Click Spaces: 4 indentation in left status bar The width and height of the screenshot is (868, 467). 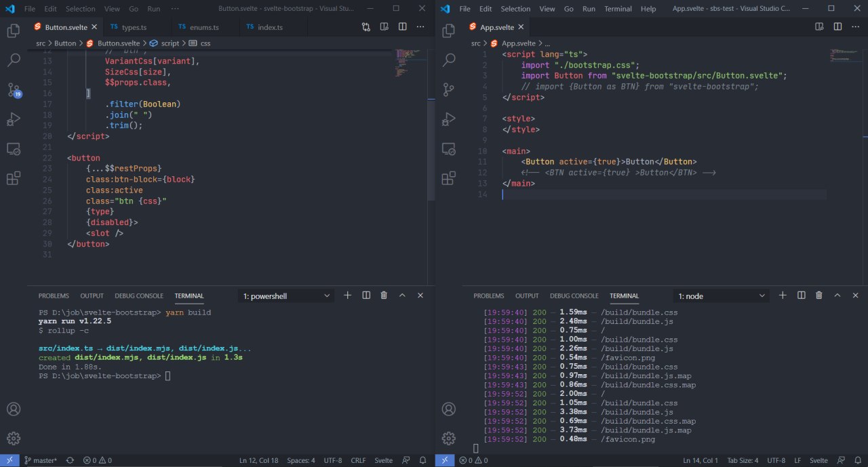coord(301,460)
